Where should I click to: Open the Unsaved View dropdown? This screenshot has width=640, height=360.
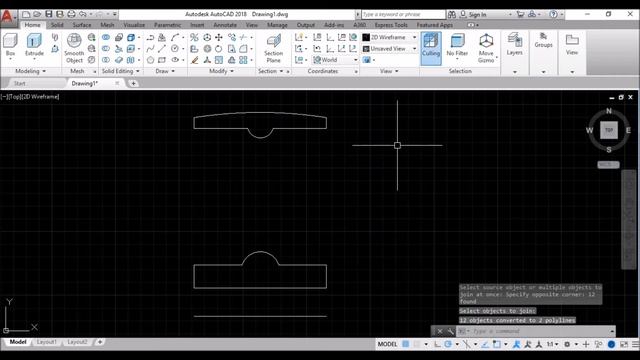[414, 49]
